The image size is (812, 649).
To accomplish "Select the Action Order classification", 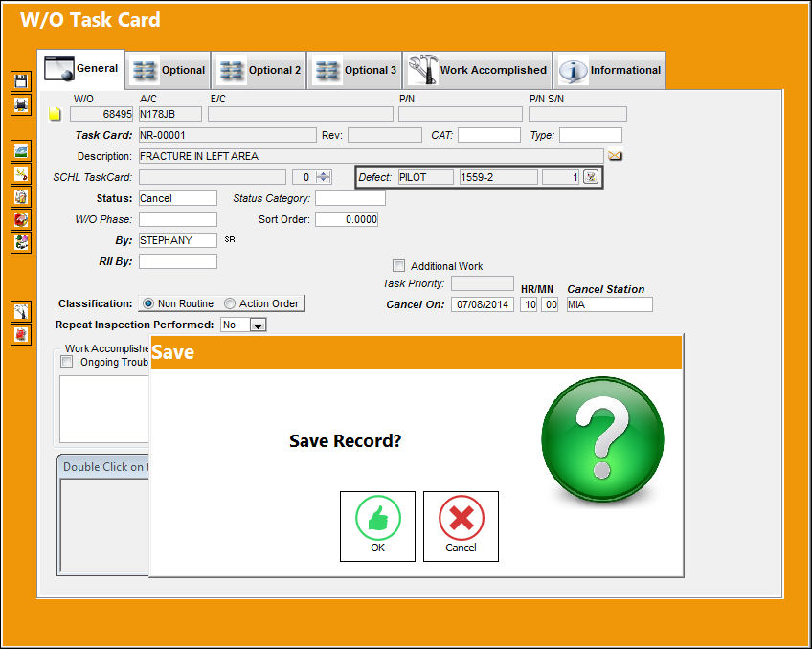I will point(230,303).
